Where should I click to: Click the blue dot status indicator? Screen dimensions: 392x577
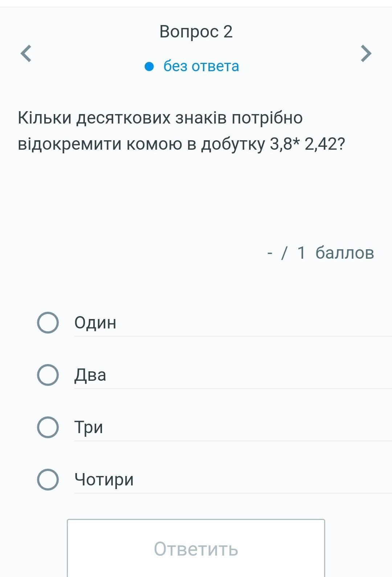click(x=149, y=66)
